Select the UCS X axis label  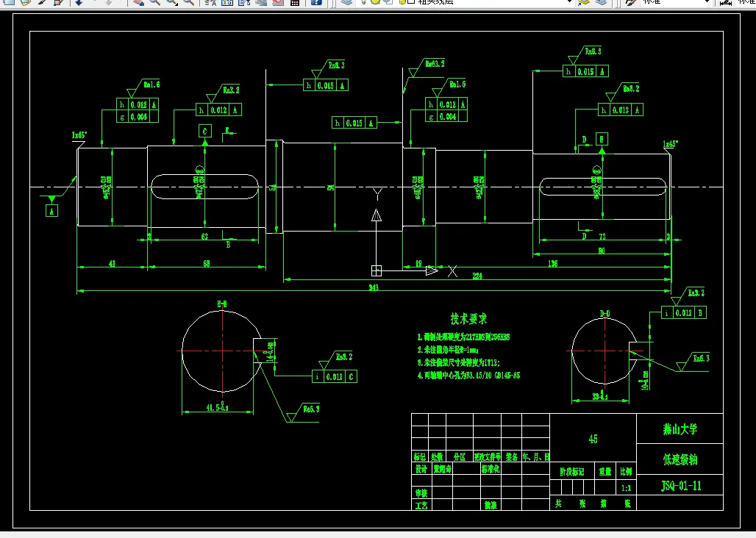(452, 271)
